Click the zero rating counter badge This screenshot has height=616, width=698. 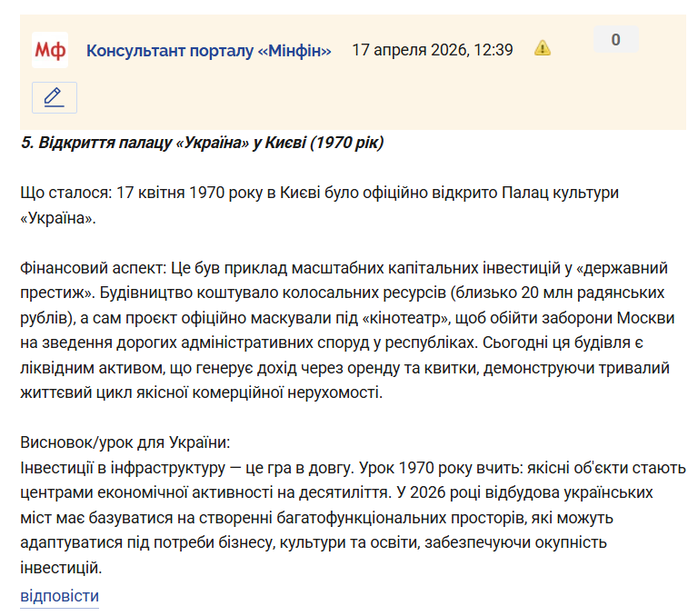click(615, 40)
